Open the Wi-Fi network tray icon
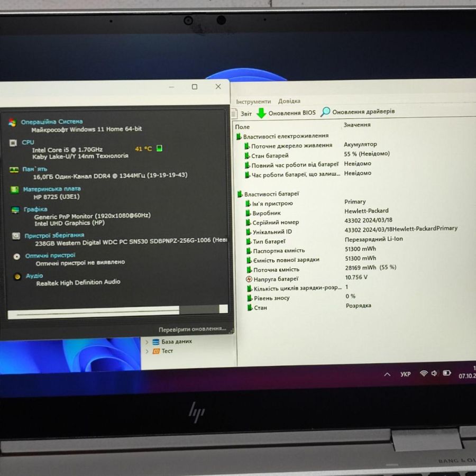Screen dimensions: 476x476 tap(424, 373)
